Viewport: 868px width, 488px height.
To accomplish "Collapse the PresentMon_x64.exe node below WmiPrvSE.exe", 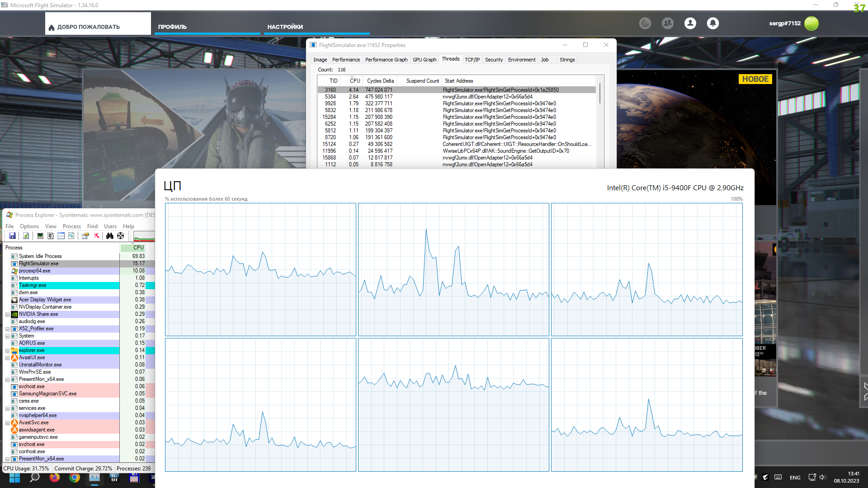I will tap(7, 380).
